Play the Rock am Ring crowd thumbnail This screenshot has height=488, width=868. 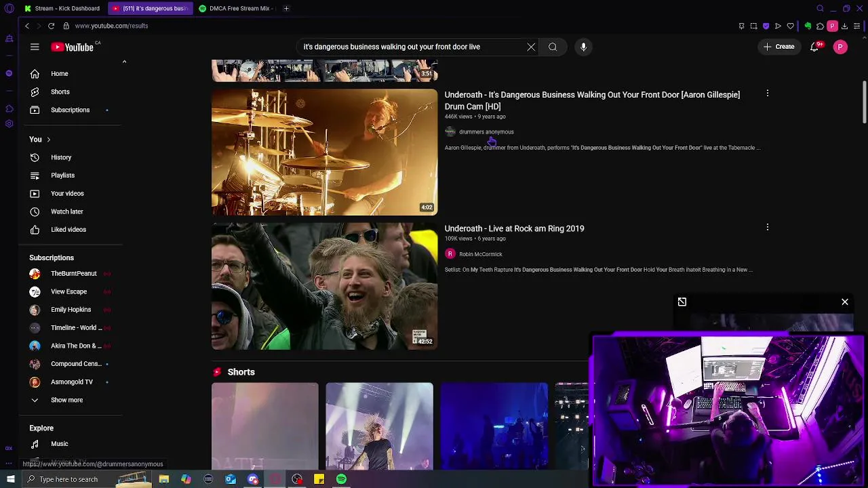click(x=325, y=286)
